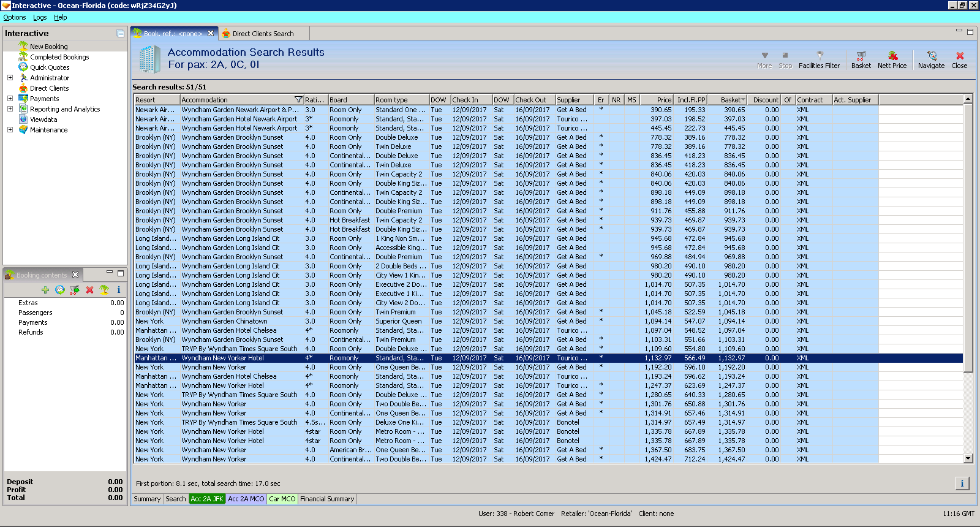
Task: Click the red Close button in results toolbar
Action: pyautogui.click(x=959, y=59)
